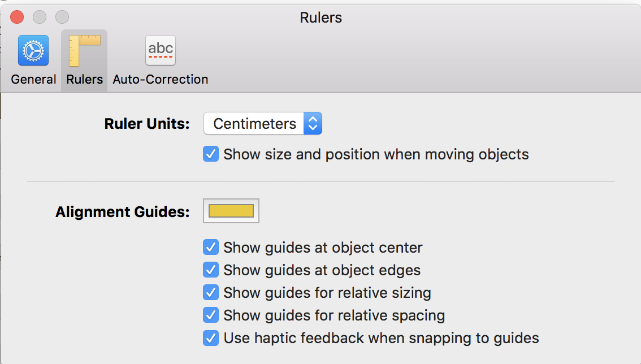The height and width of the screenshot is (364, 641).
Task: Uncheck Show guides for relative spacing
Action: click(x=211, y=315)
